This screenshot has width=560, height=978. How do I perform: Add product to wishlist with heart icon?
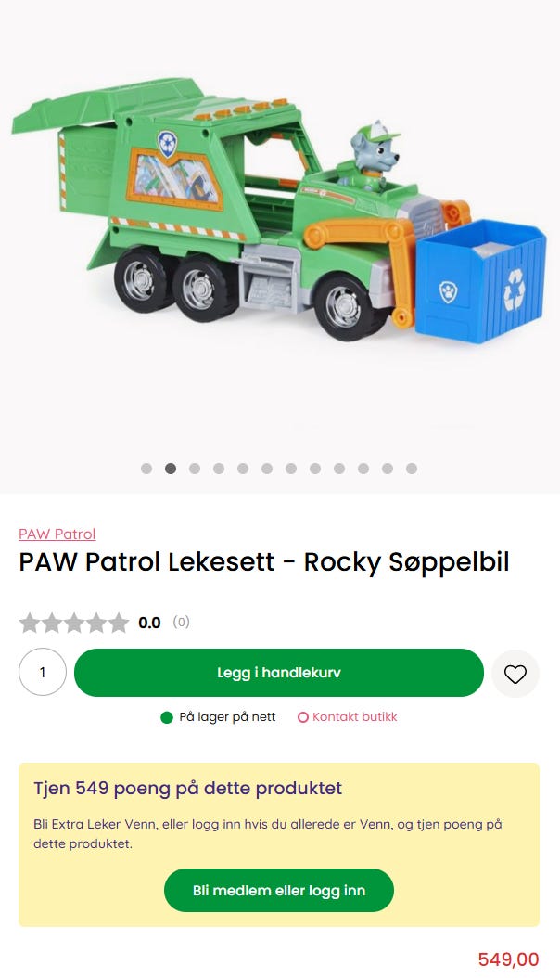click(x=515, y=673)
